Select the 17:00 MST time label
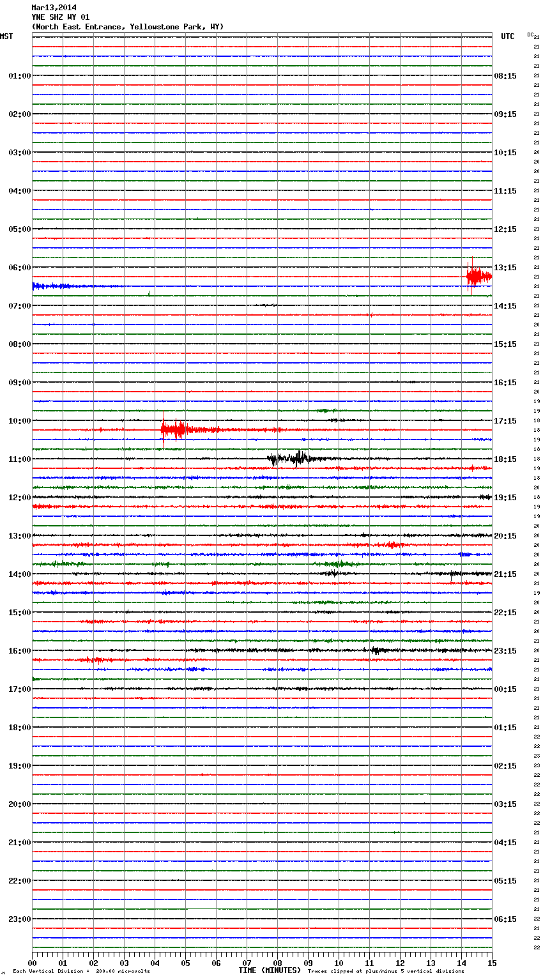Image resolution: width=543 pixels, height=980 pixels. tap(19, 689)
